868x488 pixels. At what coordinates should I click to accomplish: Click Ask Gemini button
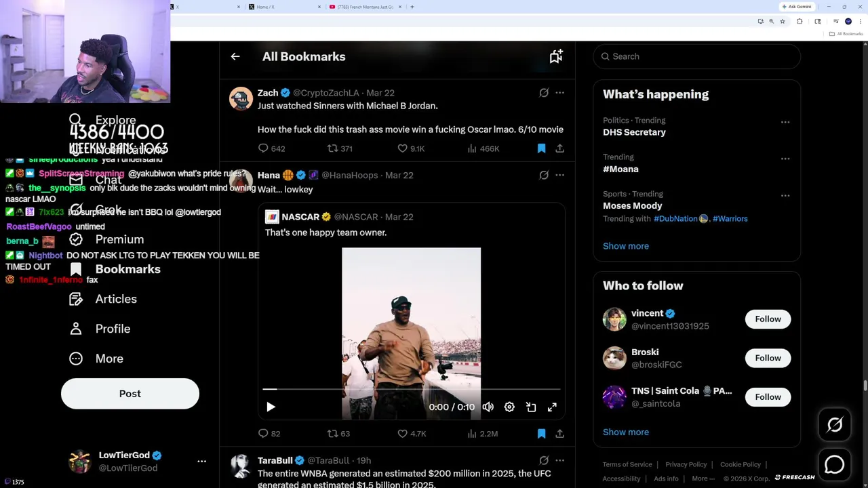(x=797, y=7)
